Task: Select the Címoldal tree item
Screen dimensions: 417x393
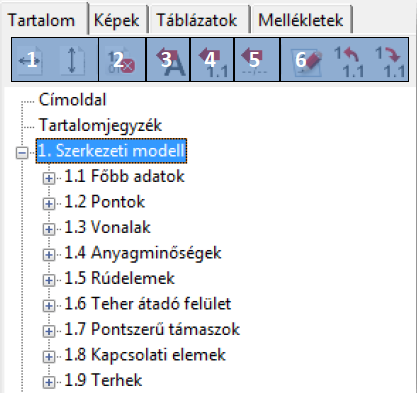Action: (x=72, y=100)
